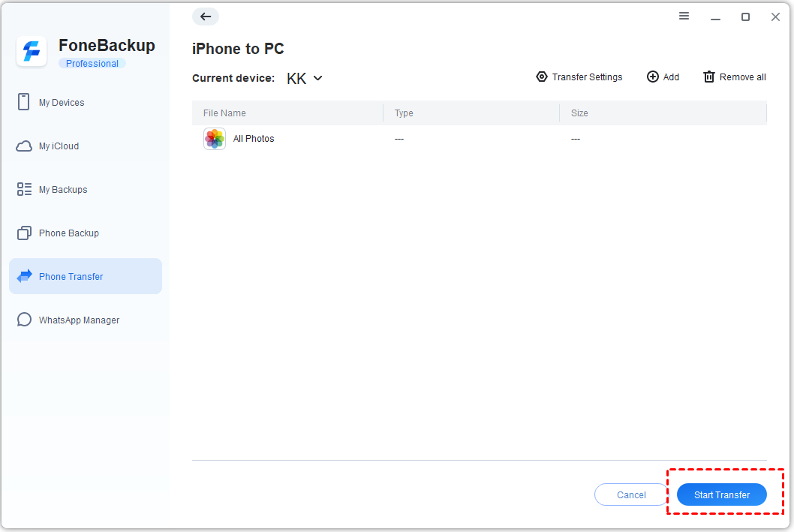794x532 pixels.
Task: Click the Transfer Settings gear icon
Action: [x=542, y=77]
